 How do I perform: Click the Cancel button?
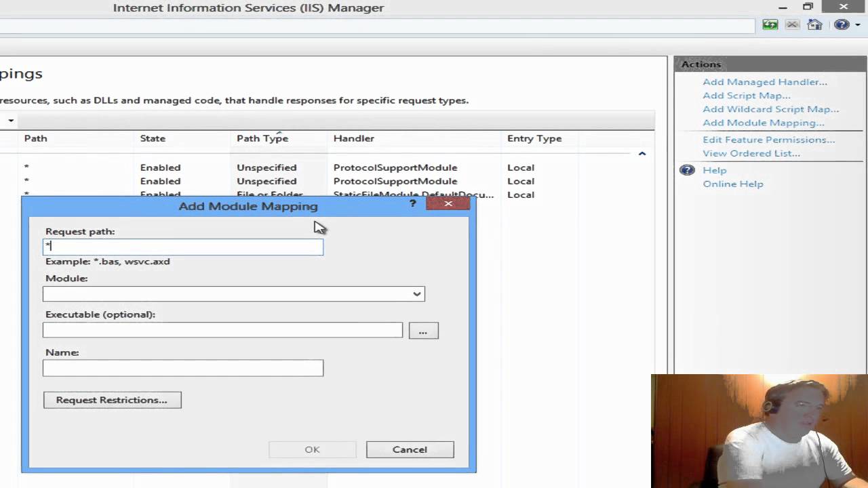click(410, 449)
